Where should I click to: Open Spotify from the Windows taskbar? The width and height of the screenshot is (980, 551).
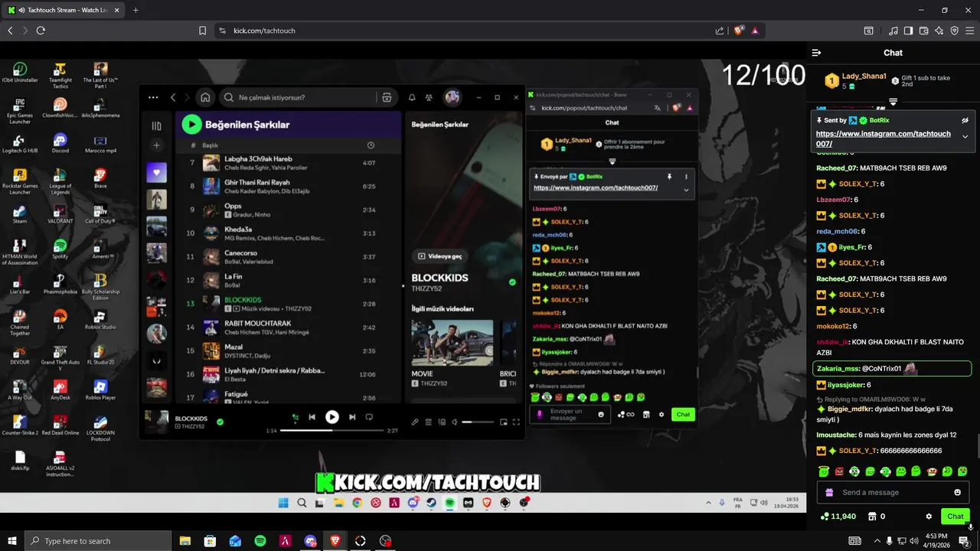pos(260,541)
